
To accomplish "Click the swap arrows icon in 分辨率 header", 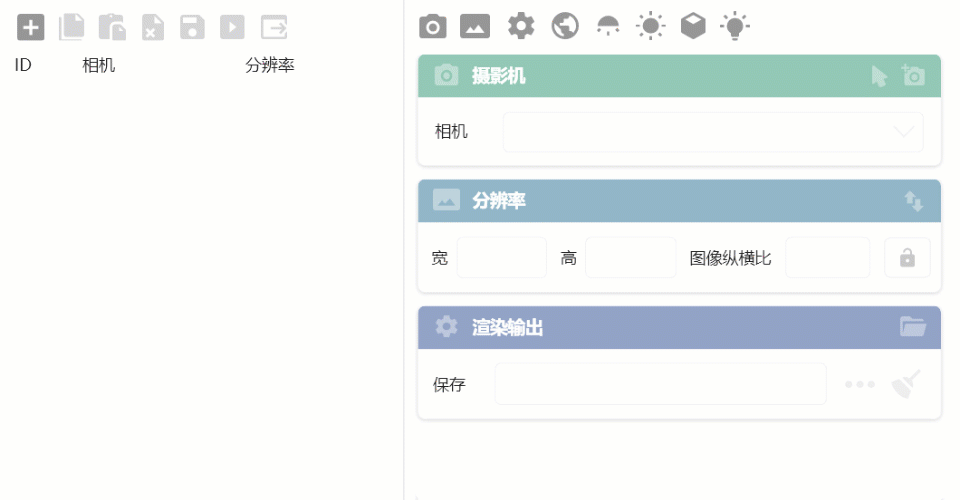I will [914, 201].
